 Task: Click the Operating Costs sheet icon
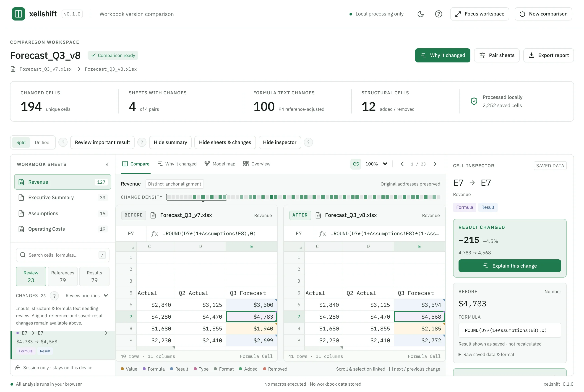[x=21, y=229]
